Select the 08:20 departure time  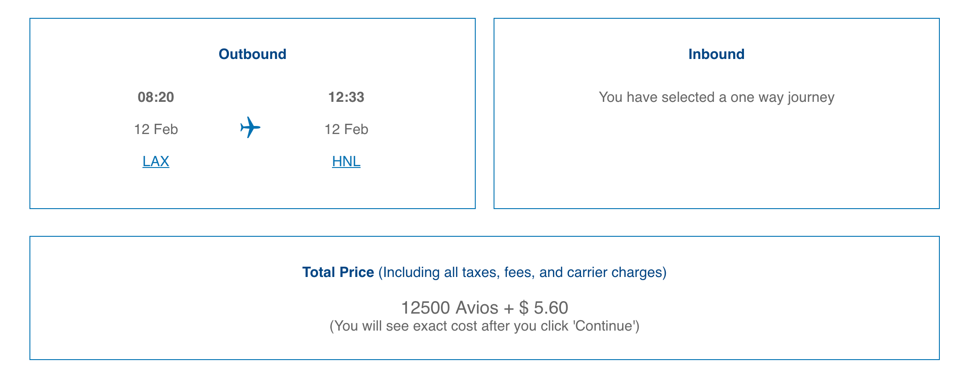(156, 97)
